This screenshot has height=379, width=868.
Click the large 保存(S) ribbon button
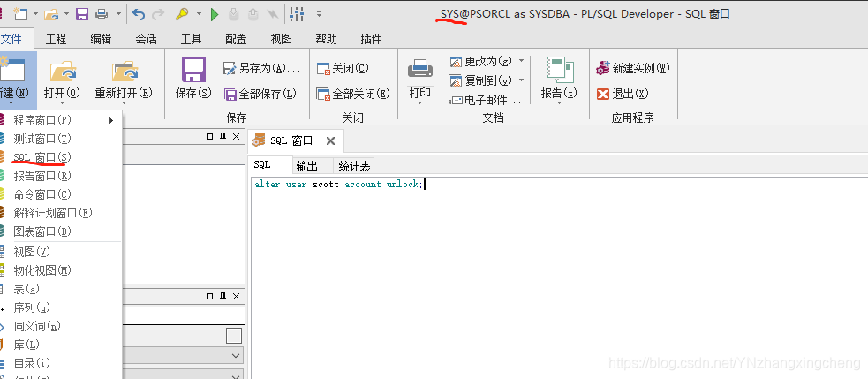coord(193,79)
